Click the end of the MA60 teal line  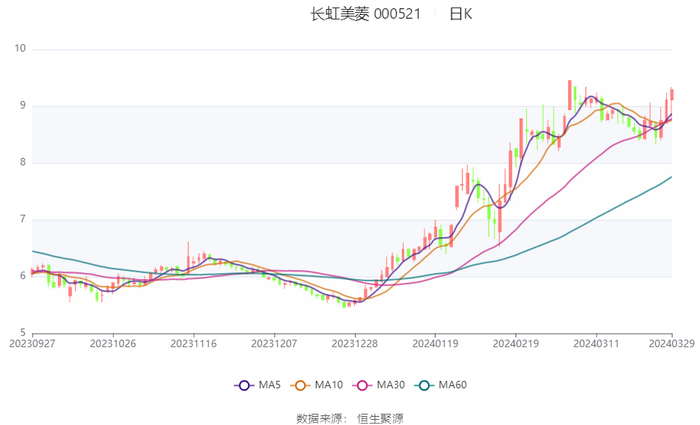click(671, 177)
